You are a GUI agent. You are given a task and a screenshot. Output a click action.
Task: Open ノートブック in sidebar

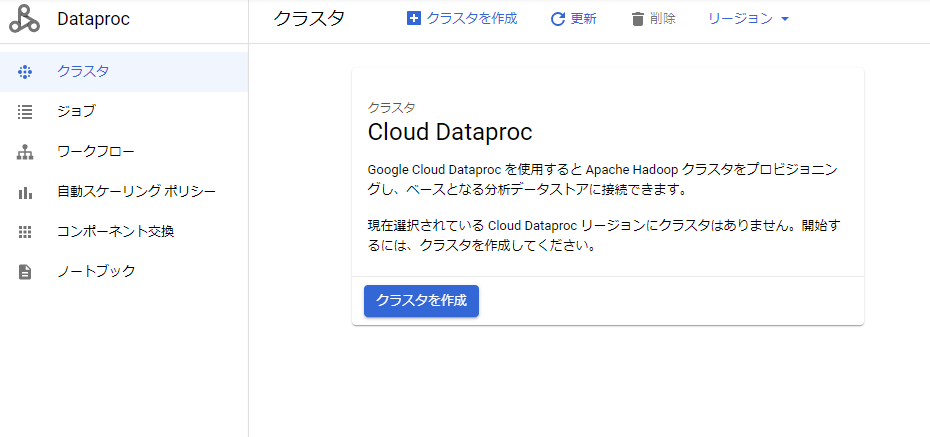(x=124, y=271)
